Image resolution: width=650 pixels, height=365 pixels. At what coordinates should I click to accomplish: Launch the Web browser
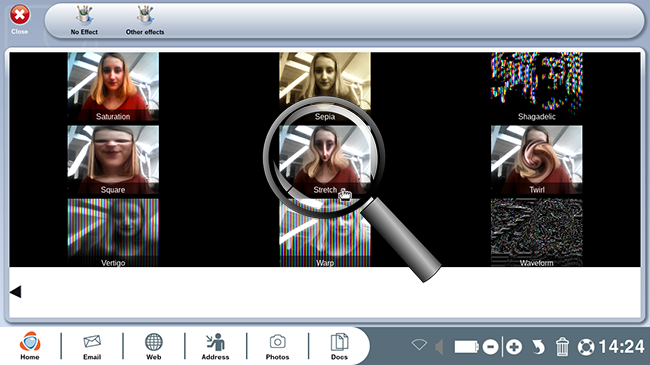[153, 346]
